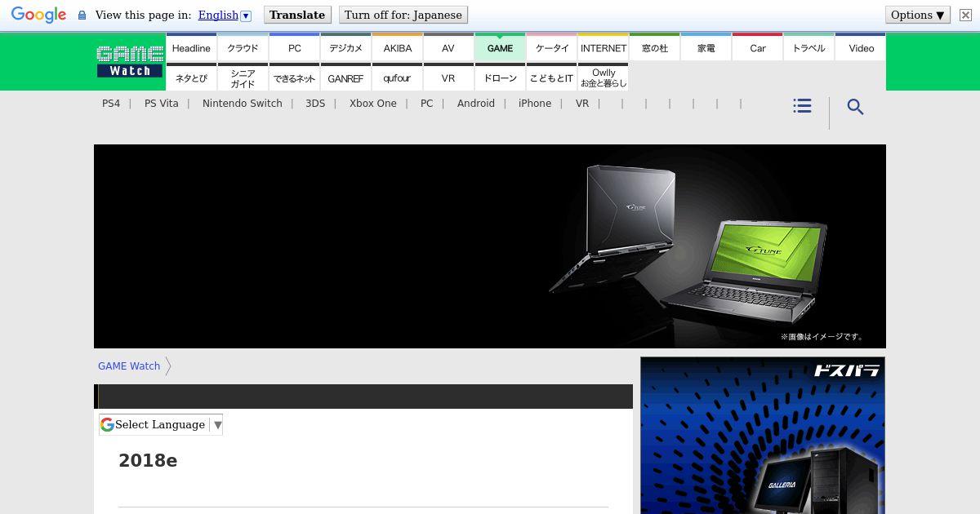Open the GANREF tab
Screen dimensions: 980x514
[x=345, y=78]
